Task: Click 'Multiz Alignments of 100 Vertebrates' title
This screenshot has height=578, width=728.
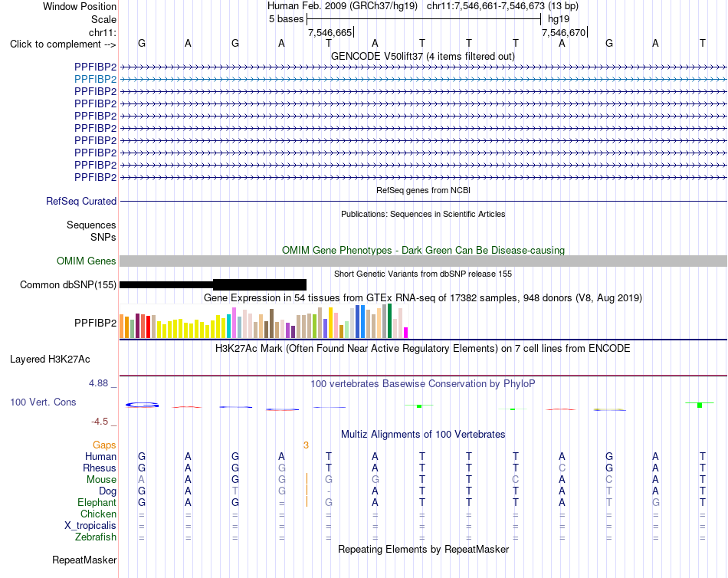Action: pyautogui.click(x=423, y=435)
